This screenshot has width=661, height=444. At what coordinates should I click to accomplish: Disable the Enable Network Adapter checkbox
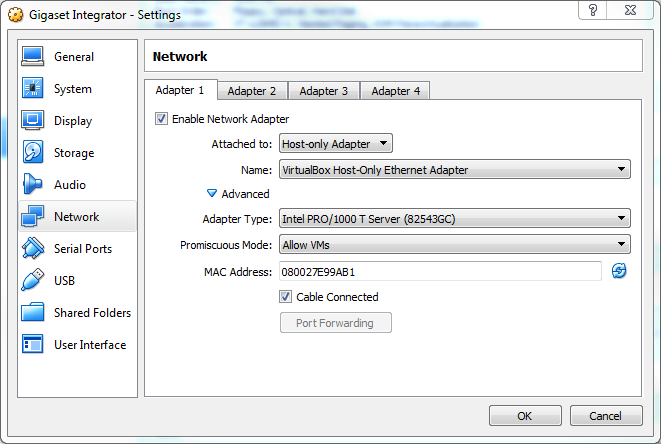point(161,118)
